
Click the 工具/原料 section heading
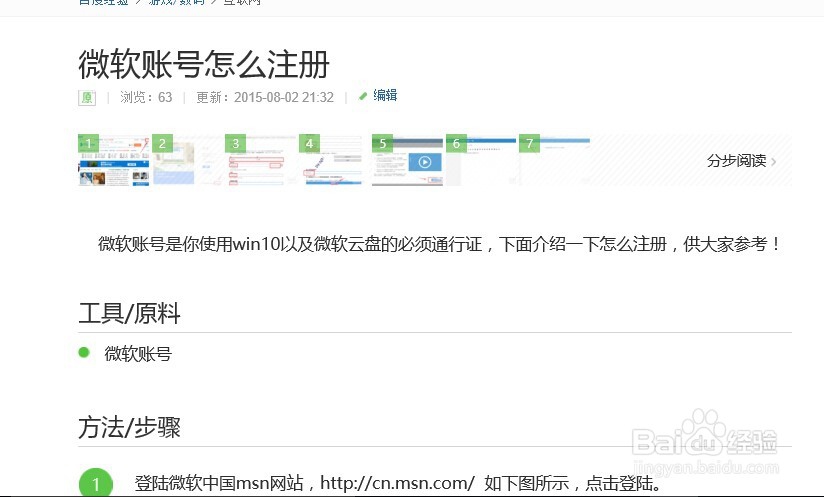click(x=129, y=314)
